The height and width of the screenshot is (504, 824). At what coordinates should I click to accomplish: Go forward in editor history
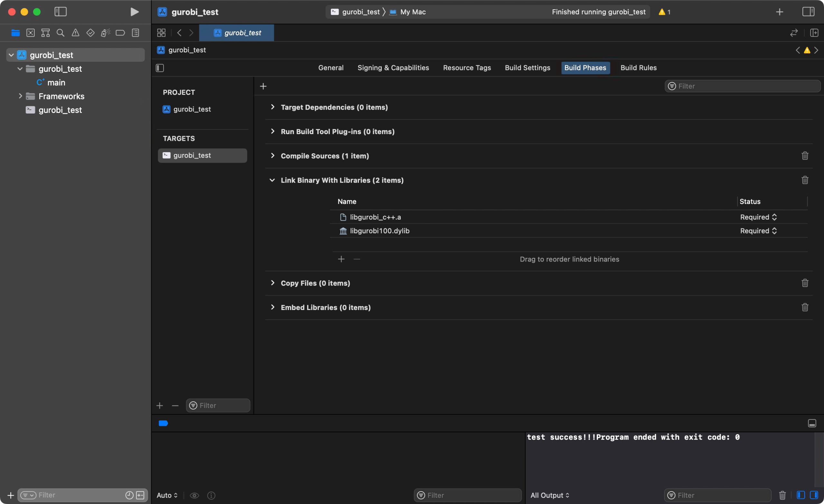(x=191, y=33)
